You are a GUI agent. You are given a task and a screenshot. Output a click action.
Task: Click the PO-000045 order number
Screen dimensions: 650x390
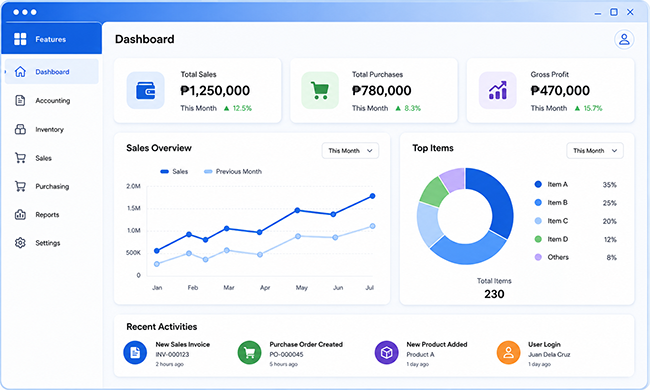click(x=286, y=354)
